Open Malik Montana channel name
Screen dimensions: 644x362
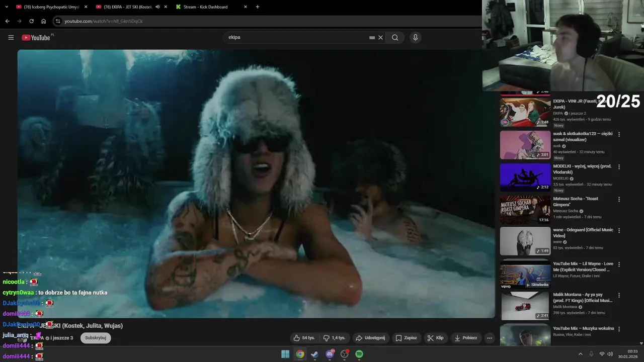565,307
